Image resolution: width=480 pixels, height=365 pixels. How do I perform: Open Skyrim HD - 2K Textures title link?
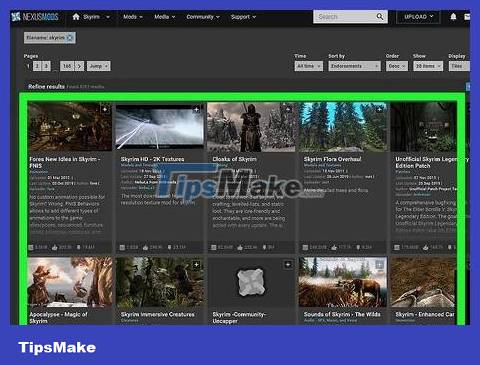[152, 159]
